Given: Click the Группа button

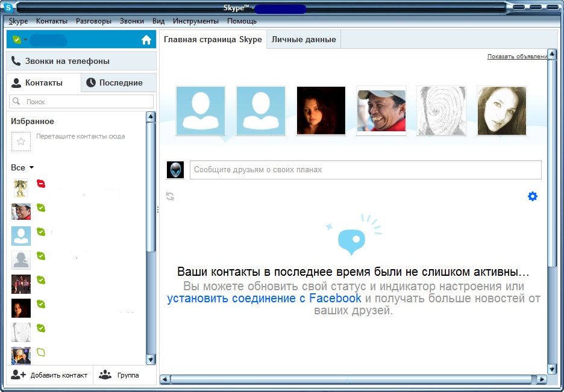Looking at the screenshot, I should tap(125, 375).
